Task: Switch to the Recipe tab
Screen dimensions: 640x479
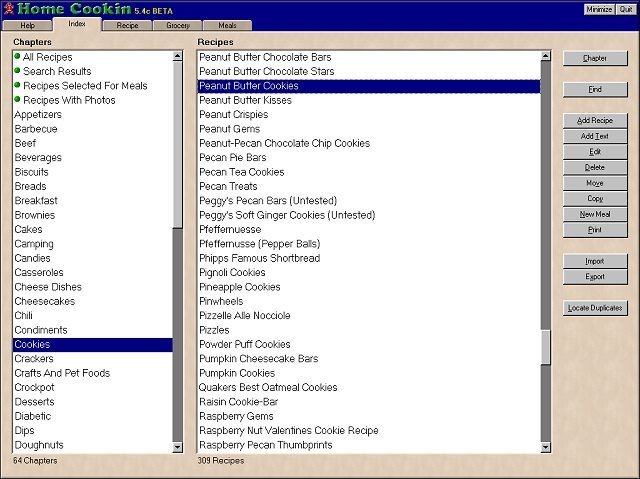Action: (127, 25)
